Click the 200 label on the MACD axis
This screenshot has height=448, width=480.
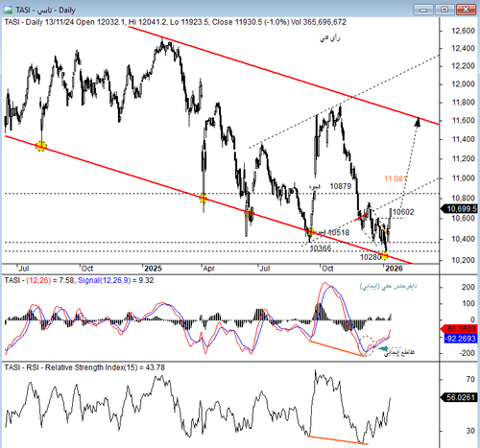(468, 287)
